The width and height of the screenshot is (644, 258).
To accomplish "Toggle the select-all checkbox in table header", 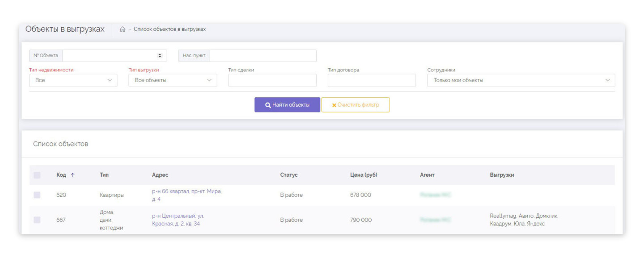I will point(37,175).
